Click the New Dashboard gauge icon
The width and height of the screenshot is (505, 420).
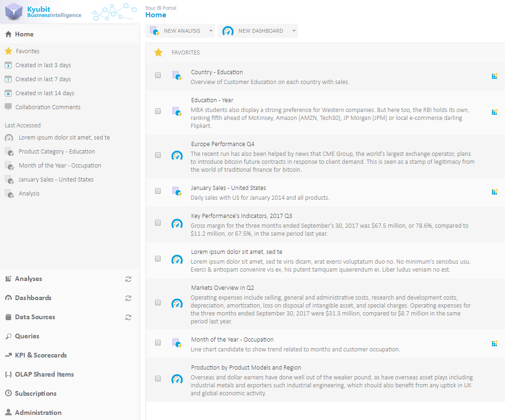[x=228, y=31]
